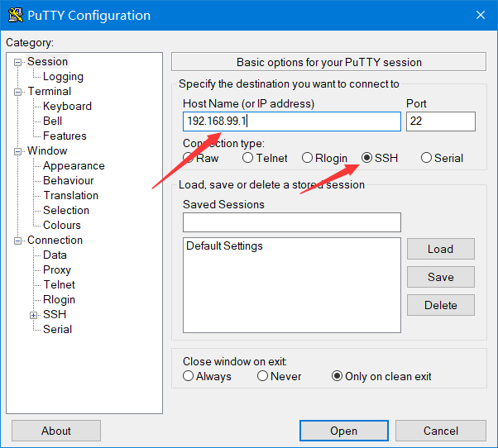498x448 pixels.
Task: Open the Serial category in tree
Action: click(x=57, y=329)
